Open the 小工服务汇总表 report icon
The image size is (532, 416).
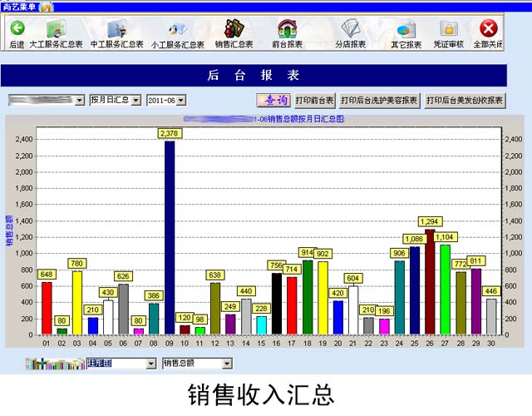177,31
